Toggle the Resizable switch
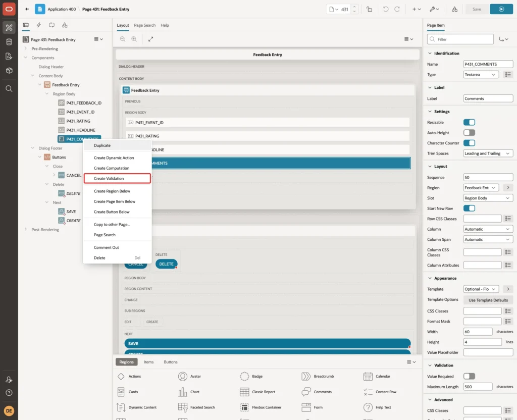This screenshot has width=517, height=420. (x=469, y=122)
